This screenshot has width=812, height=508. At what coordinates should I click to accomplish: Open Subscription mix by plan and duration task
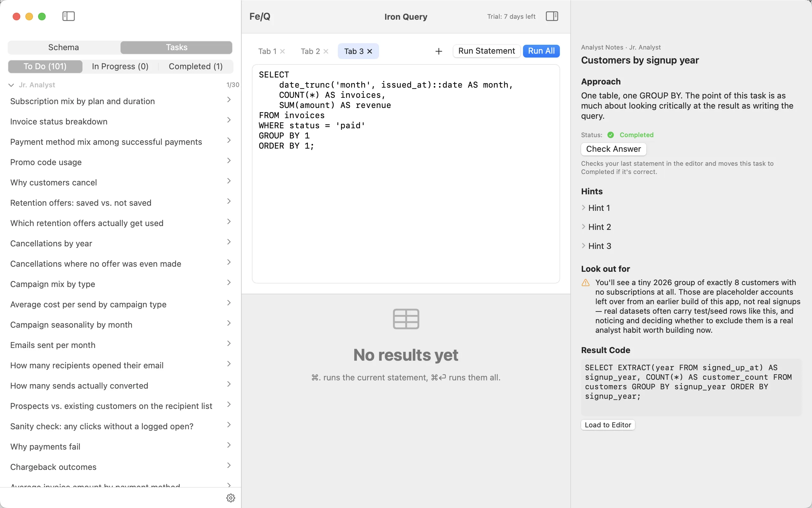pos(121,101)
